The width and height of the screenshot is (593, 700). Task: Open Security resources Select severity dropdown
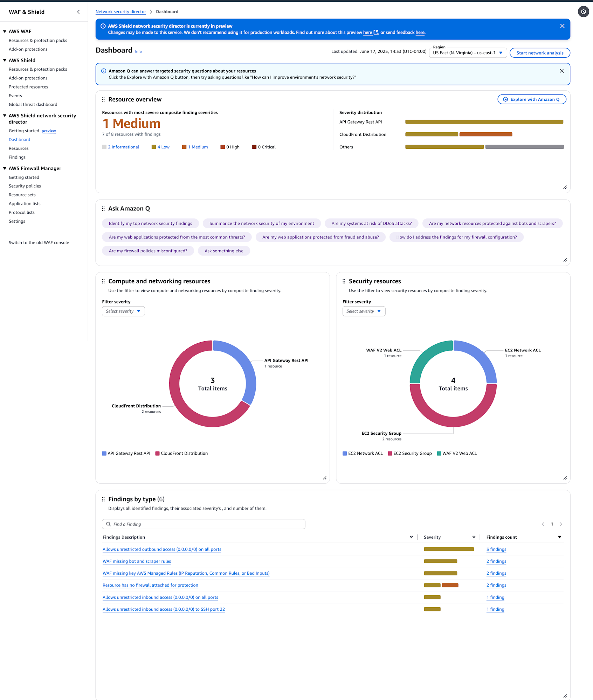pyautogui.click(x=364, y=311)
